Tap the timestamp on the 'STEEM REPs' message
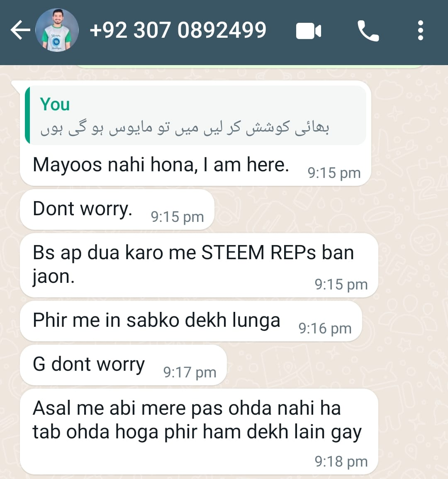The height and width of the screenshot is (479, 448). click(x=341, y=284)
